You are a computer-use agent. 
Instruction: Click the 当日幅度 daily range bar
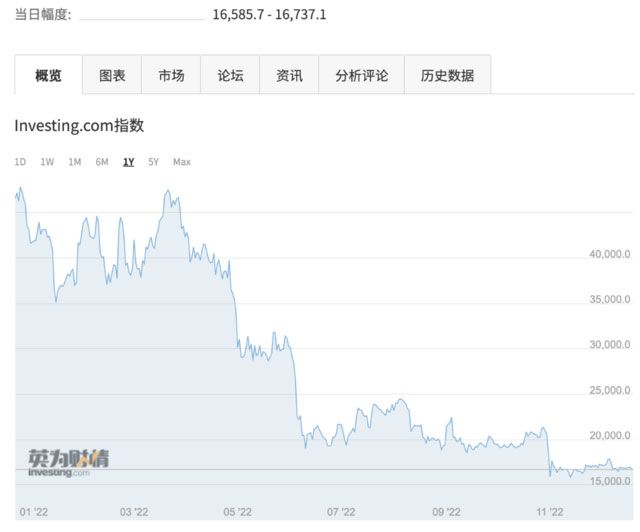coord(141,17)
